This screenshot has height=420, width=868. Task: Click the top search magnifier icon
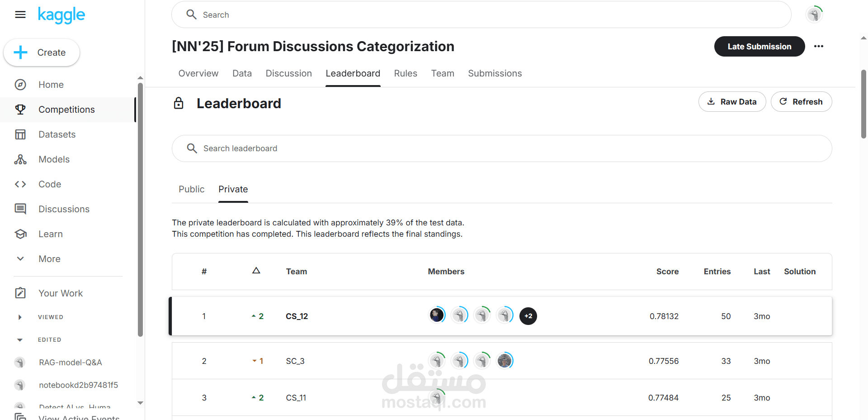(192, 14)
